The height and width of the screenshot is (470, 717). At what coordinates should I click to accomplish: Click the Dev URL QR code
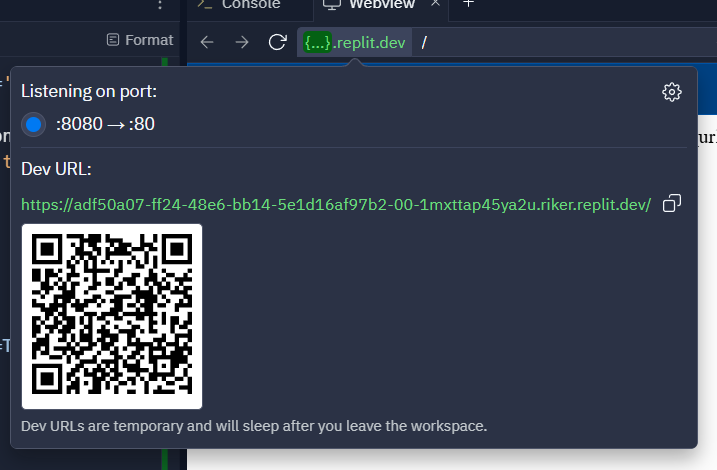[x=112, y=316]
